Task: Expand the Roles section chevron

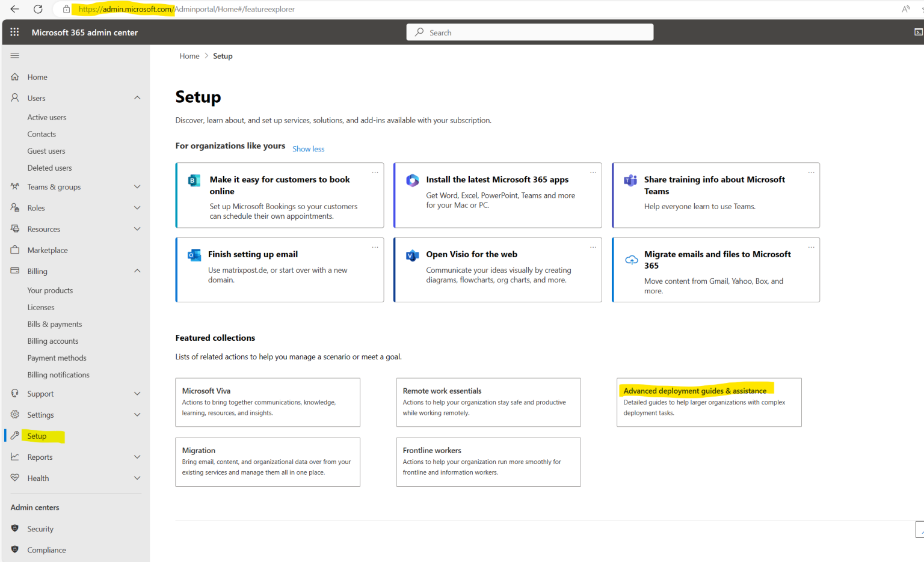Action: point(137,208)
